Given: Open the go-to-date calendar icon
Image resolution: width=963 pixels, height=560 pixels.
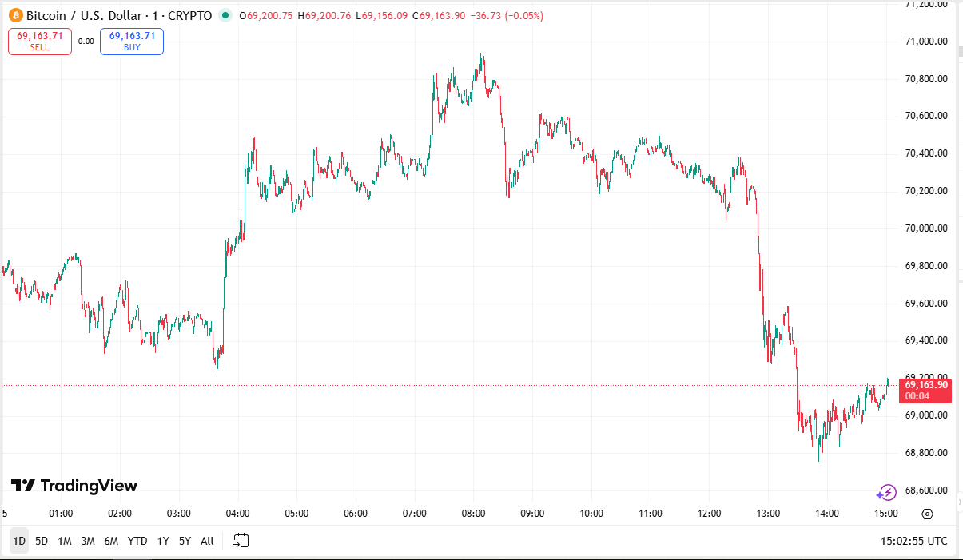Looking at the screenshot, I should pyautogui.click(x=241, y=541).
